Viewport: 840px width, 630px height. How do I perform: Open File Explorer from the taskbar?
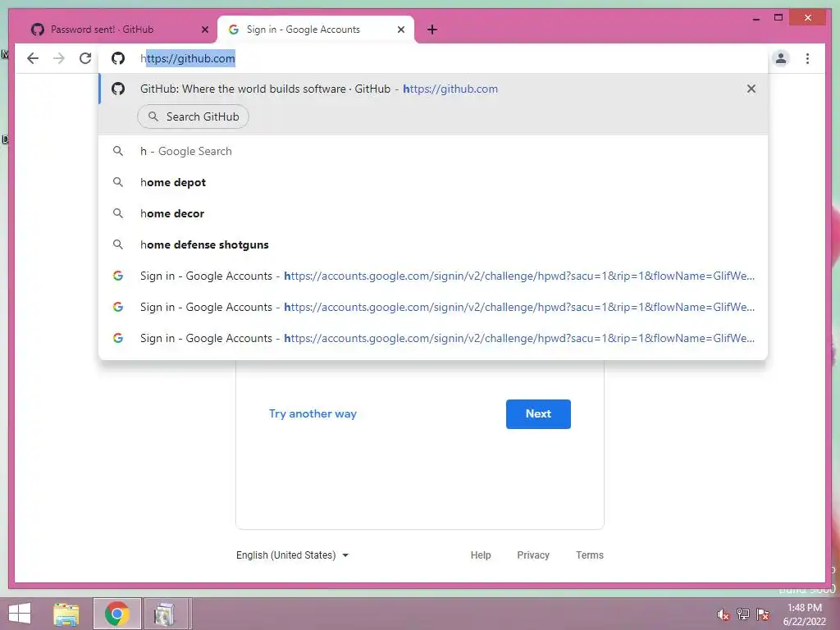coord(66,614)
